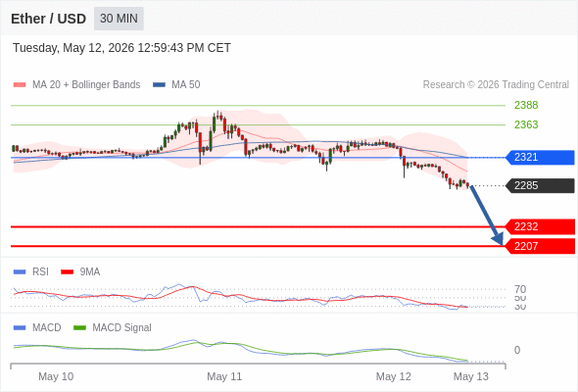This screenshot has width=578, height=392.
Task: Click the May 10 date axis label
Action: click(x=56, y=376)
